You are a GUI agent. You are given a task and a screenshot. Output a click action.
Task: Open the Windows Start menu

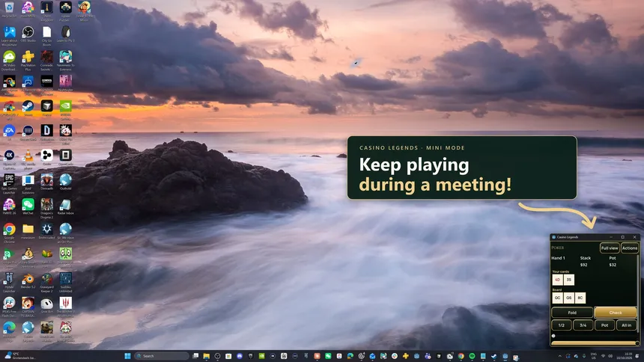[x=127, y=356]
